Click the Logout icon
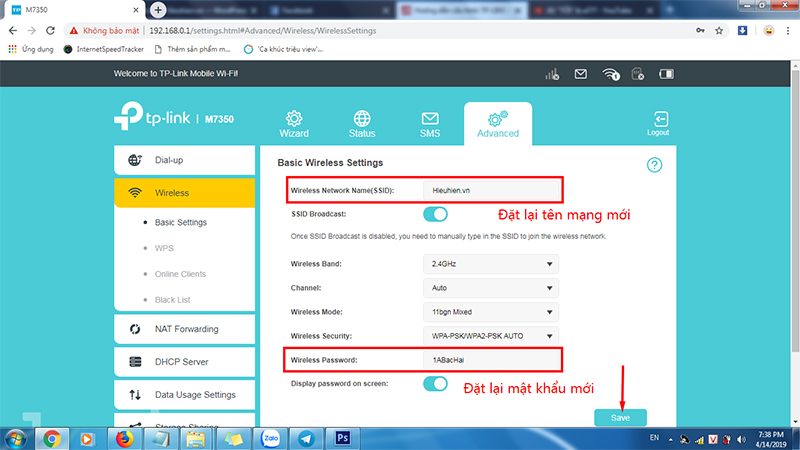Screen dimensions: 800x450 click(658, 120)
